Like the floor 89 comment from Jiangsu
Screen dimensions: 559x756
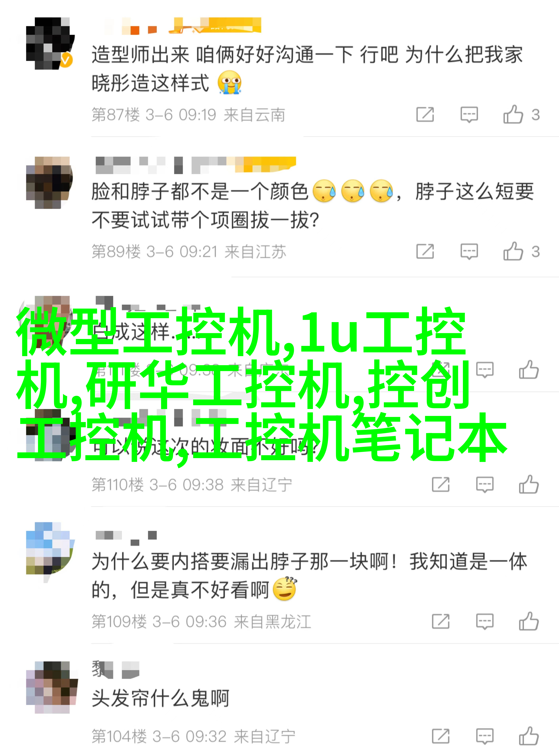[513, 251]
